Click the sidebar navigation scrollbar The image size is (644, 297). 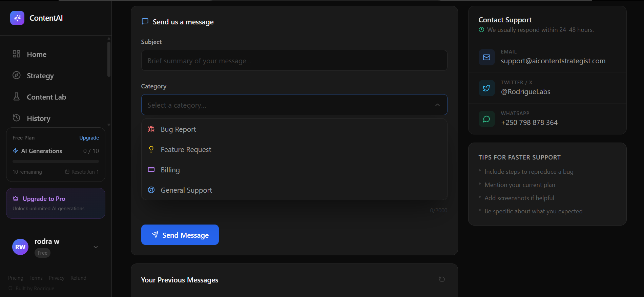coord(109,59)
